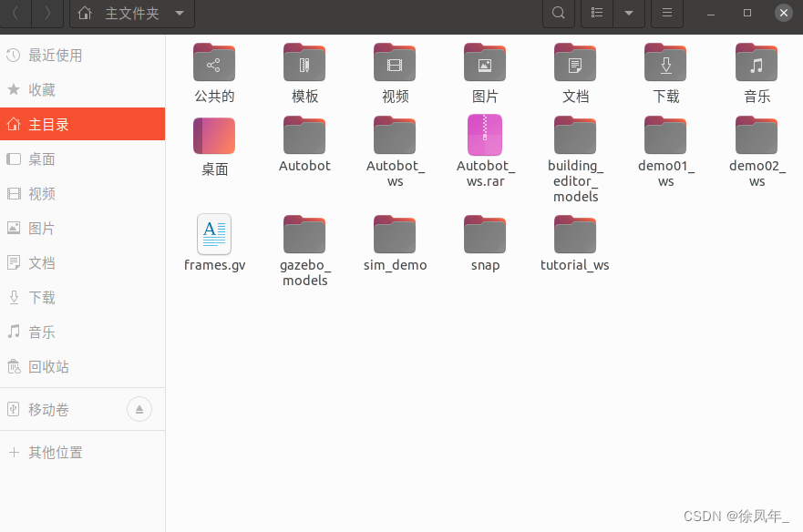Open 其他位置 other locations
This screenshot has width=803, height=532.
click(x=82, y=453)
